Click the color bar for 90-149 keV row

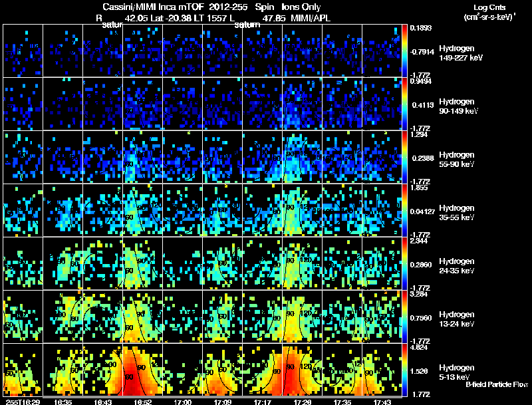(404, 104)
